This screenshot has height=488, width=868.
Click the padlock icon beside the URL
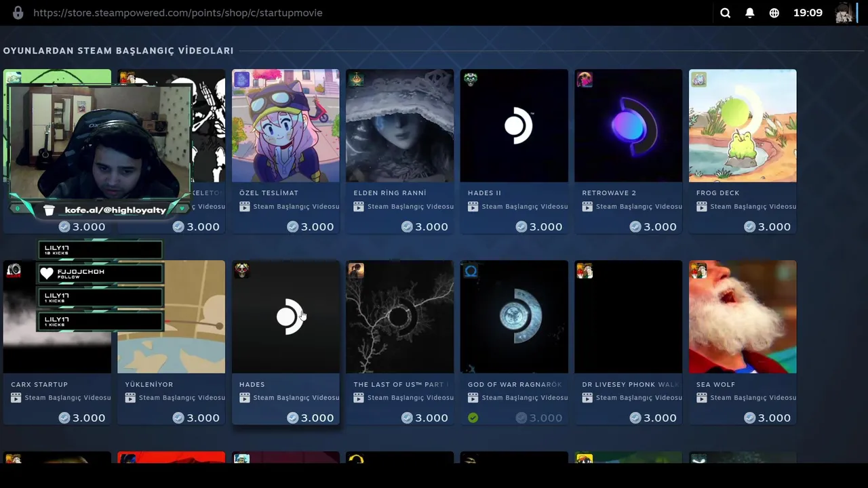[x=18, y=13]
